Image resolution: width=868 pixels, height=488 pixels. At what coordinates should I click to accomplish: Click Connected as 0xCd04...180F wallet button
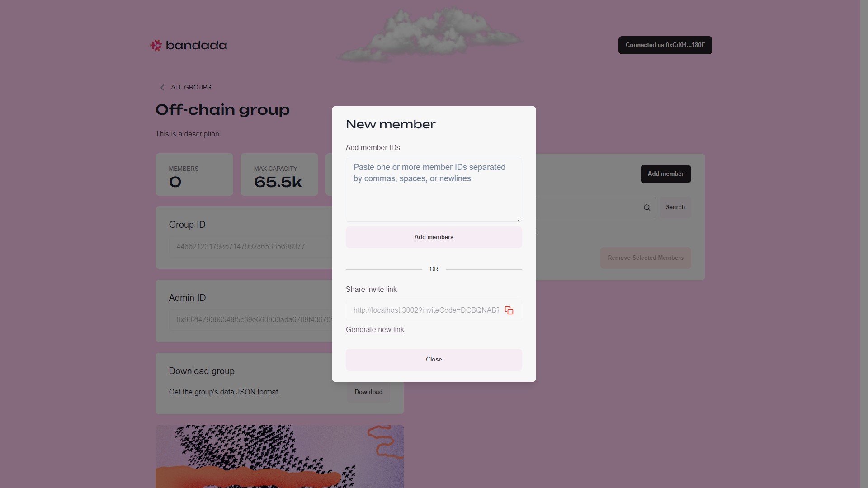[x=665, y=45]
